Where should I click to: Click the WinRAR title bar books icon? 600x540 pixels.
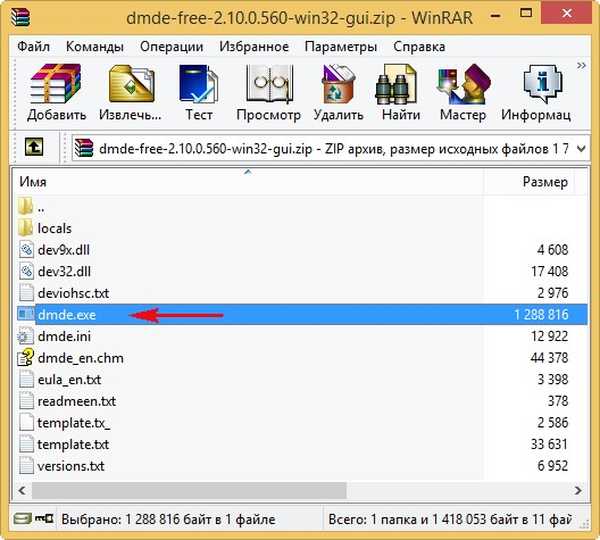(20, 17)
